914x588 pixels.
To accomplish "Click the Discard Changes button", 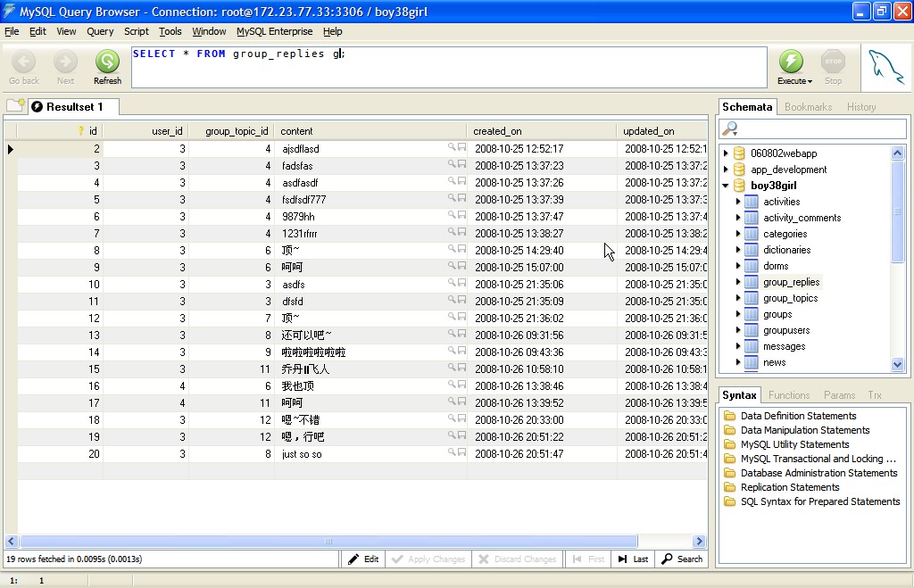I will [518, 559].
